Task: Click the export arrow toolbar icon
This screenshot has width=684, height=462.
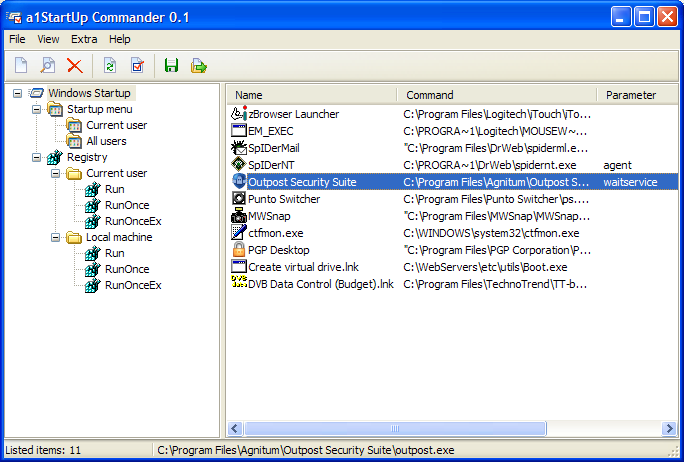Action: tap(198, 66)
